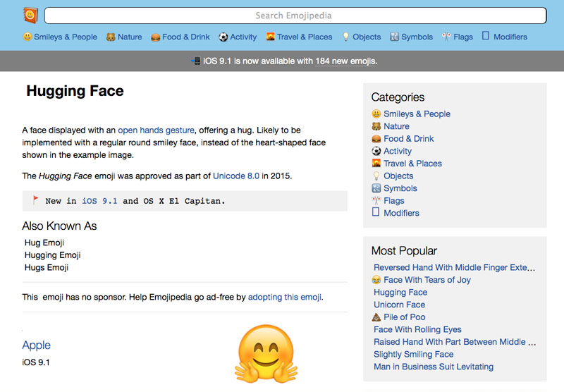The image size is (564, 392).
Task: Click soccer ball icon in top navigation
Action: tap(223, 37)
